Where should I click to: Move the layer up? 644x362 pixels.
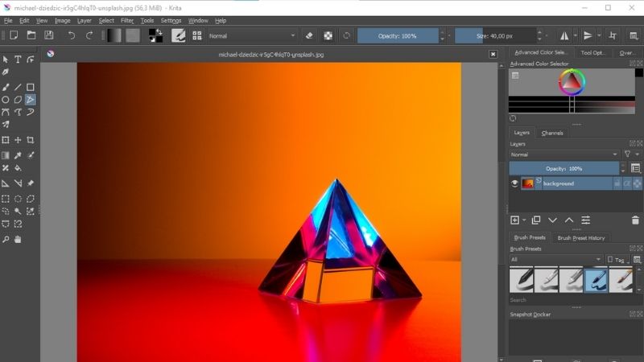coord(569,220)
